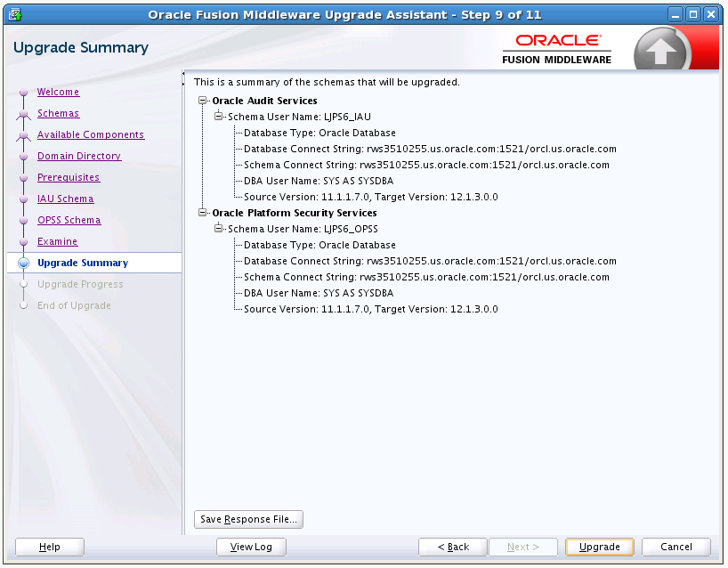Open the IAU Schema step
This screenshot has width=728, height=568.
(x=66, y=199)
